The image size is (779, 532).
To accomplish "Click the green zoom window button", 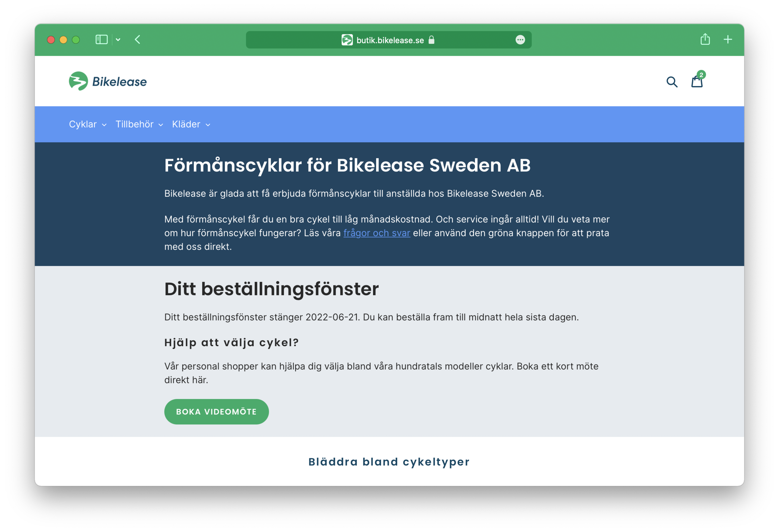I will point(76,40).
